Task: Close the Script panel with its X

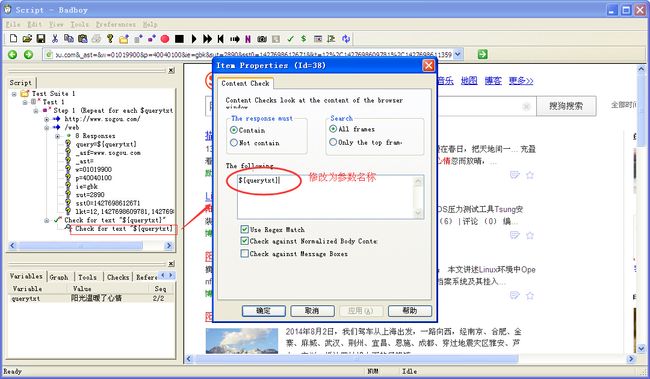Action: [x=171, y=70]
